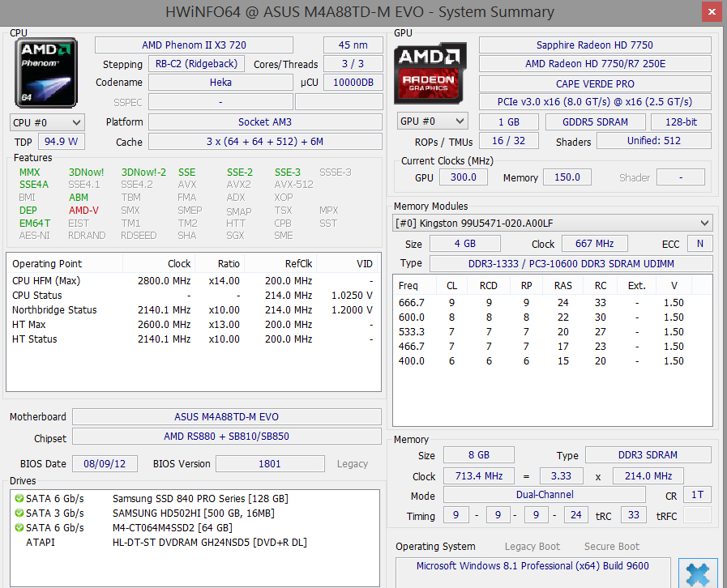The width and height of the screenshot is (727, 588).
Task: Click the BIOS date 08/09/12 field
Action: point(105,463)
